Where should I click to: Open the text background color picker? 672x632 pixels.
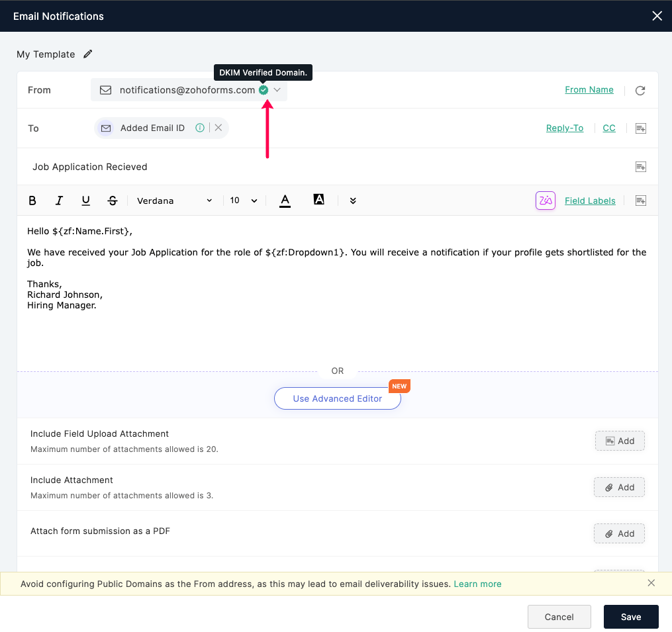coord(319,200)
